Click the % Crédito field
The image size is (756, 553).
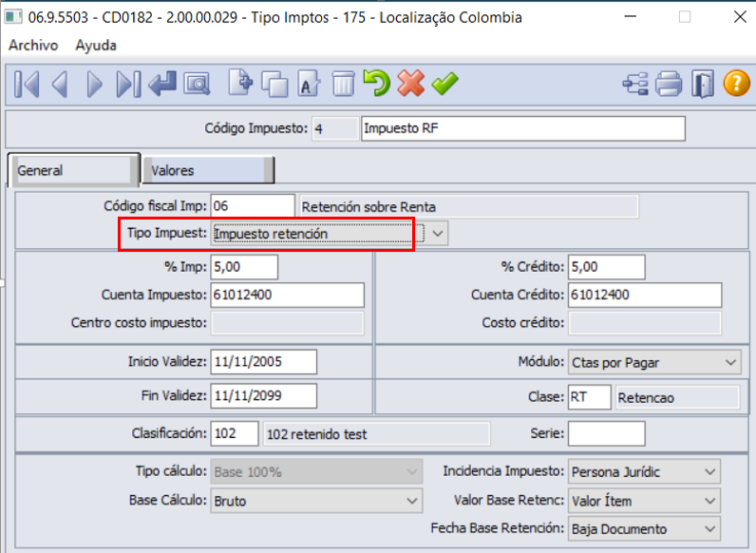pyautogui.click(x=607, y=267)
